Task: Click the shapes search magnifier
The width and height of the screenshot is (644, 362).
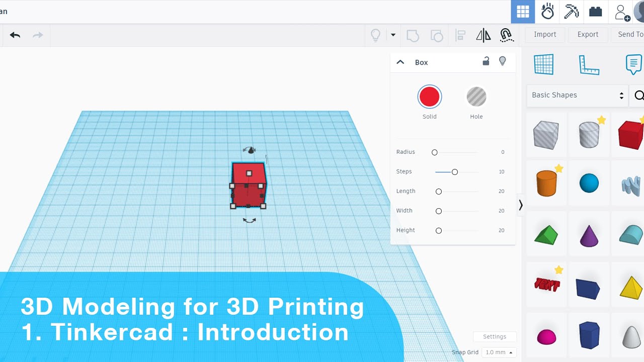Action: [x=639, y=96]
